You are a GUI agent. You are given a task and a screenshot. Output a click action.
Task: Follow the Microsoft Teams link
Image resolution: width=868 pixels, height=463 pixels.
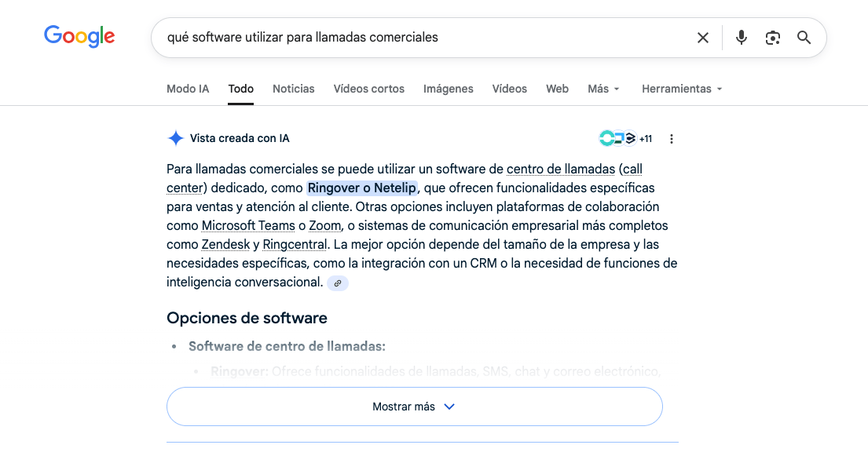tap(248, 225)
